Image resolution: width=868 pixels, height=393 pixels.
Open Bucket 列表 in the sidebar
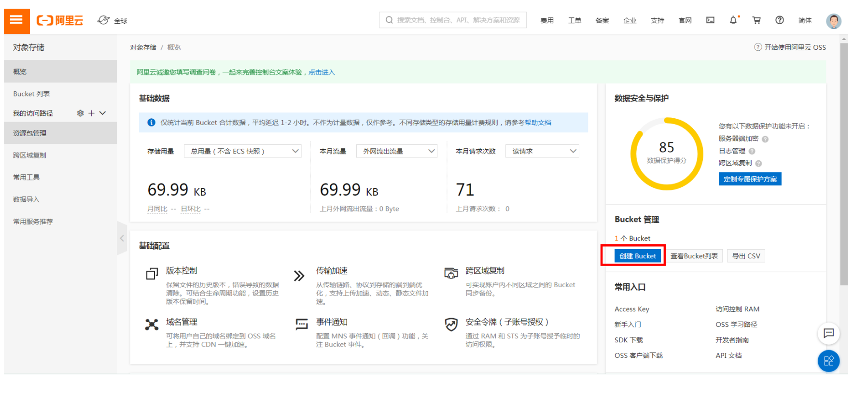click(x=60, y=94)
